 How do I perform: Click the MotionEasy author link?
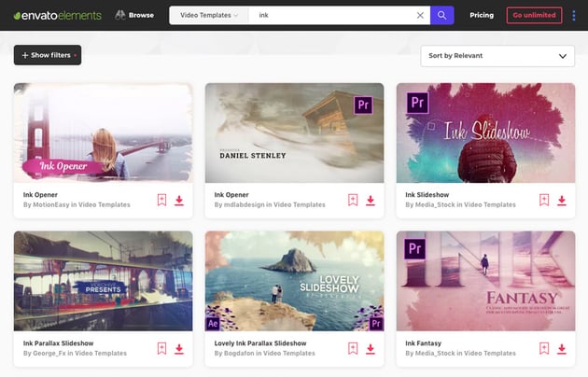(51, 204)
